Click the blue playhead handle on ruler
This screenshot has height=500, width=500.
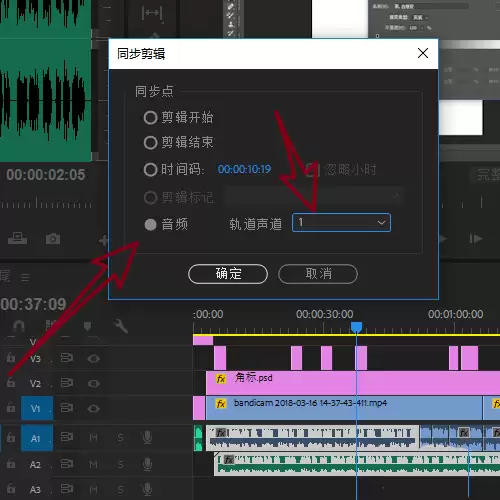tap(356, 327)
